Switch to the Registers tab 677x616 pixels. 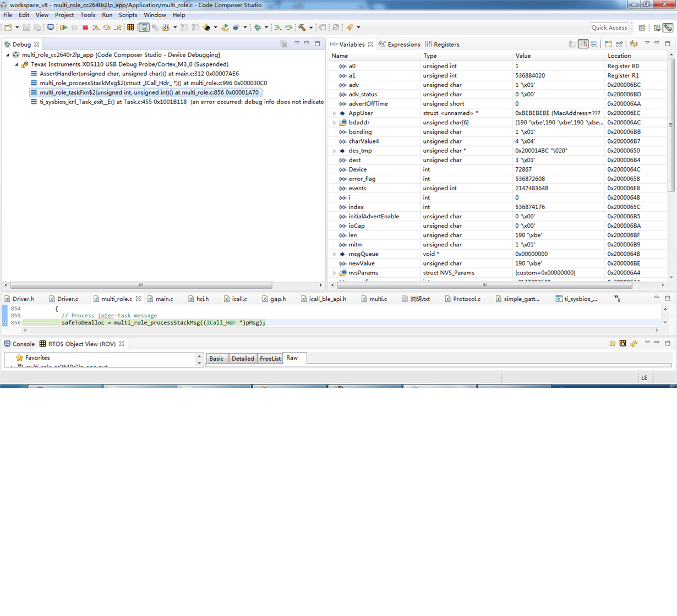(x=441, y=45)
